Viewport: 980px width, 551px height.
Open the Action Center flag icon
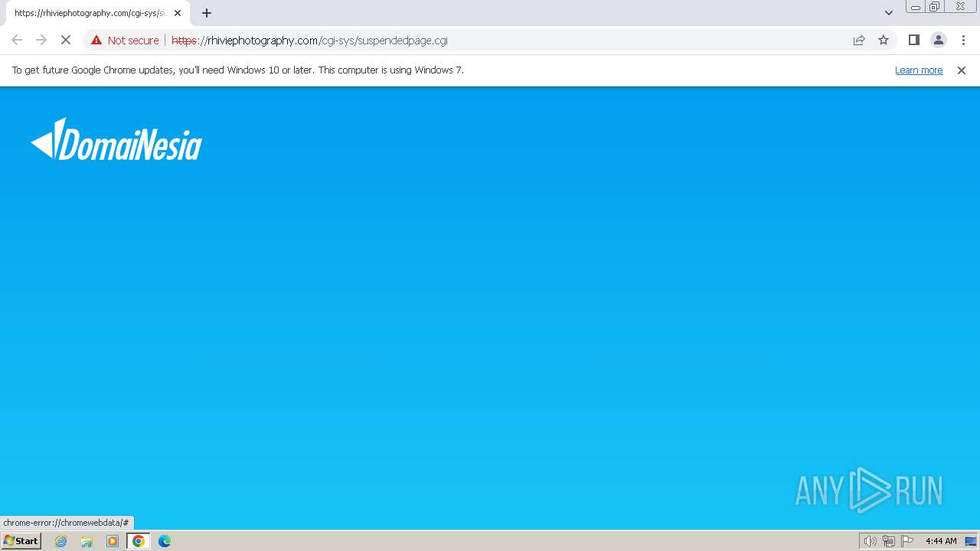click(907, 541)
